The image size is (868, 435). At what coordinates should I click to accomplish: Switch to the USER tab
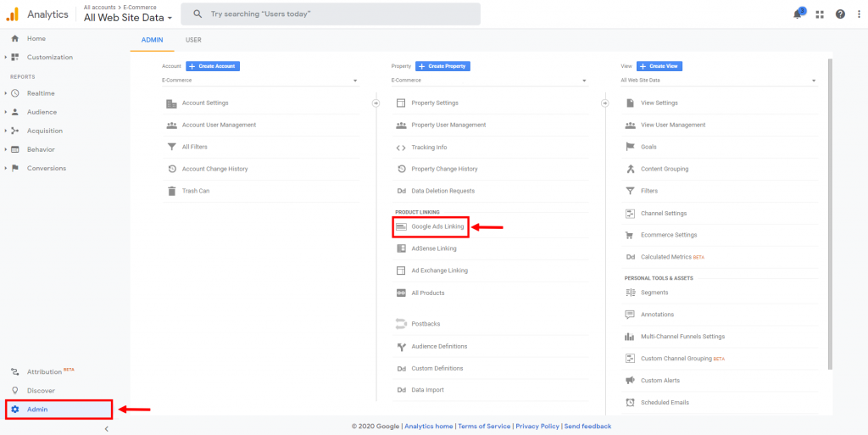point(193,40)
